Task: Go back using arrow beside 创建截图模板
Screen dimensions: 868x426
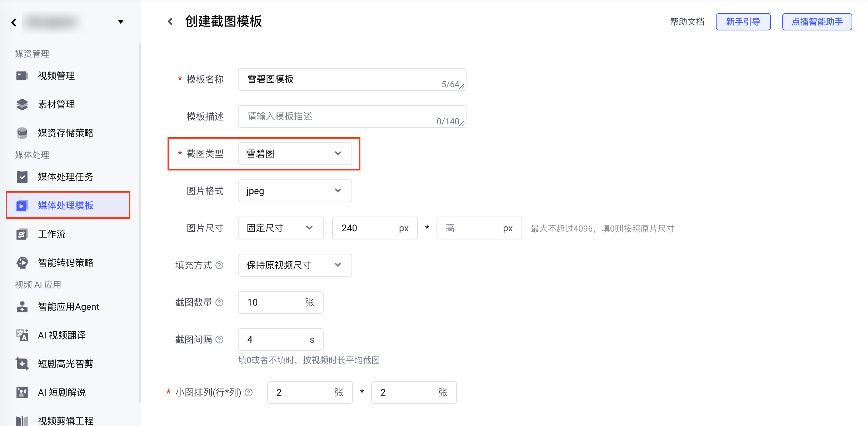Action: point(170,21)
